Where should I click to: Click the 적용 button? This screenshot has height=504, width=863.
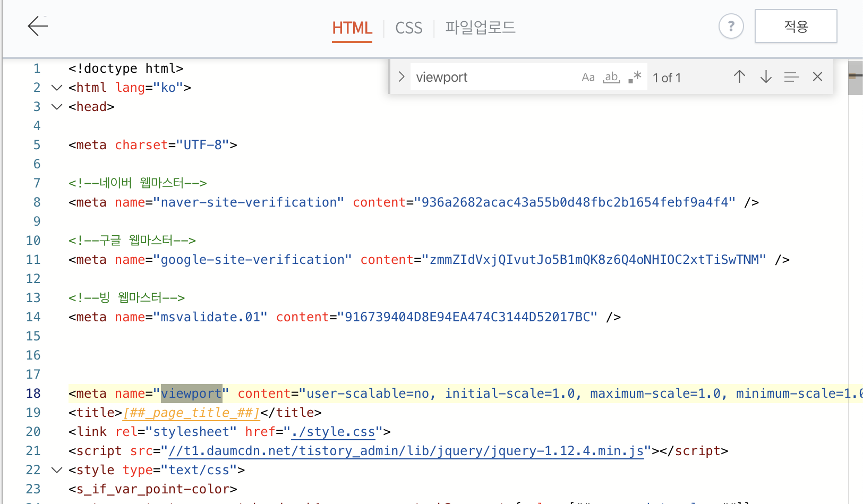click(x=796, y=25)
